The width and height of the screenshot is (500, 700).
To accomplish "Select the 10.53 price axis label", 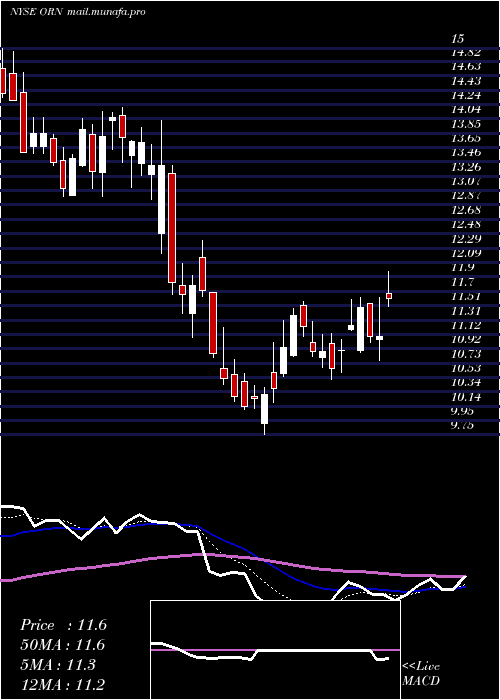I will (466, 368).
